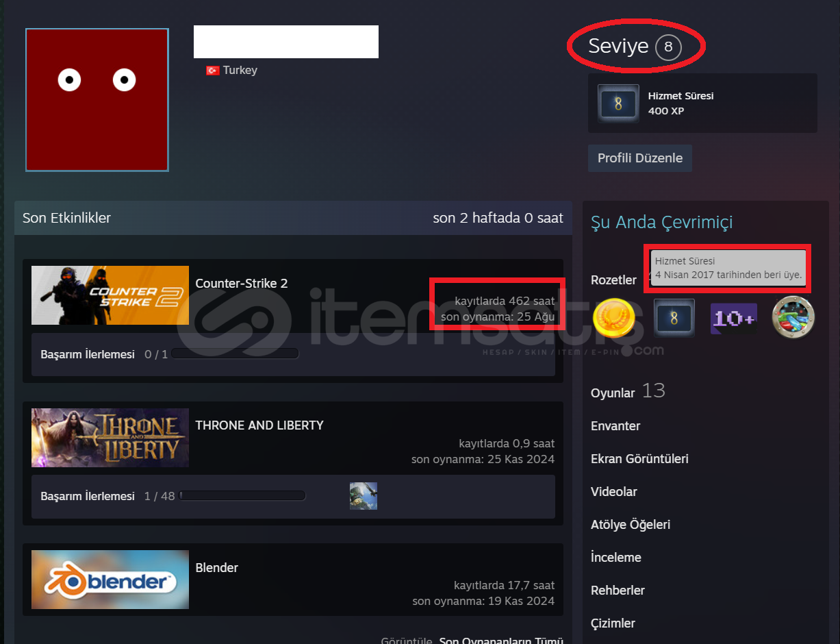Click the Counter-Strike 2 achievement progress bar

pyautogui.click(x=235, y=354)
